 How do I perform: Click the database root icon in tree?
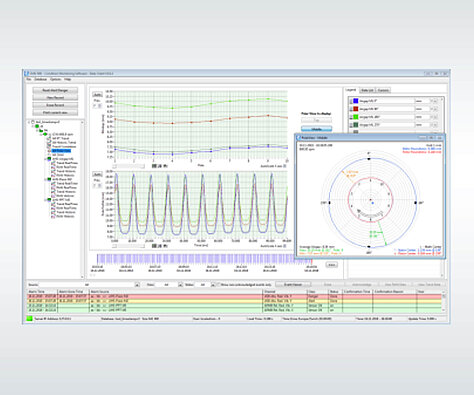point(33,122)
